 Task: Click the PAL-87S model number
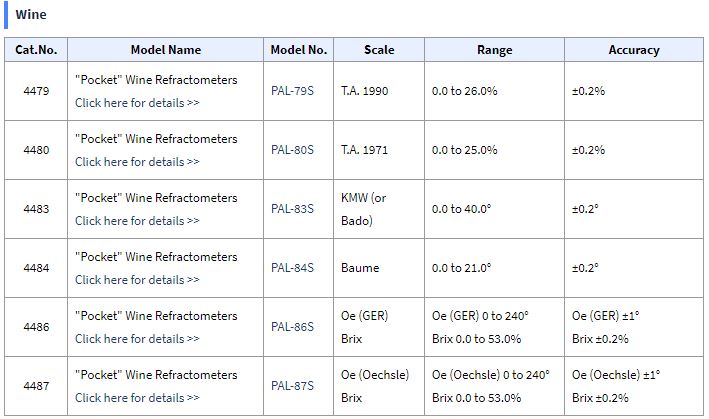(292, 386)
